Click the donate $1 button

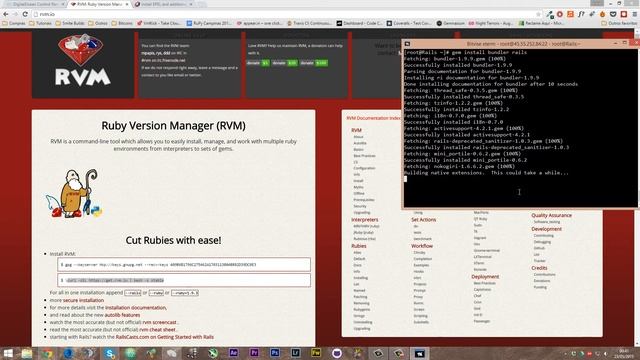[x=258, y=63]
